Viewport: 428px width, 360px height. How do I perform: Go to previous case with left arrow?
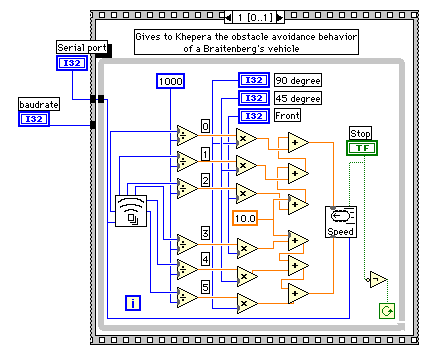[228, 17]
